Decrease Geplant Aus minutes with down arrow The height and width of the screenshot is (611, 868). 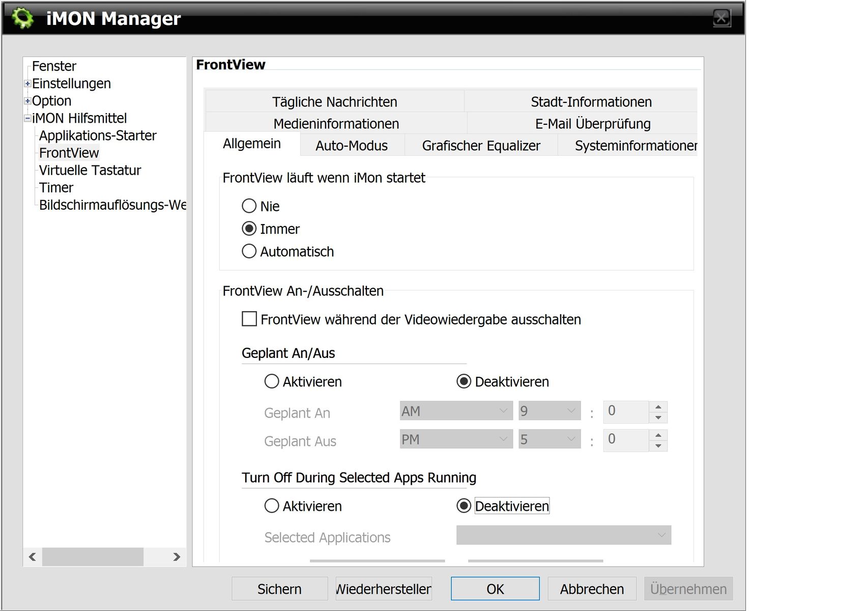658,446
